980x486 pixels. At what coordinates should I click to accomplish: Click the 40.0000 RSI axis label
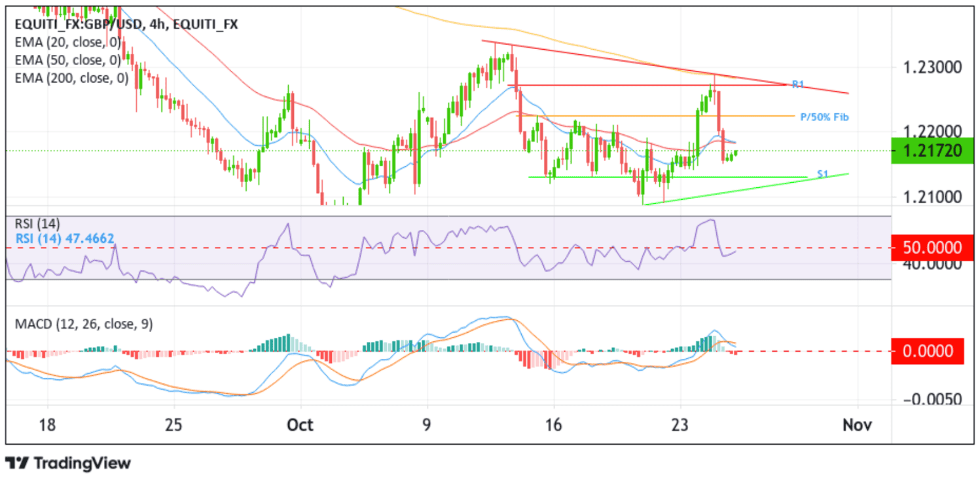pos(932,265)
